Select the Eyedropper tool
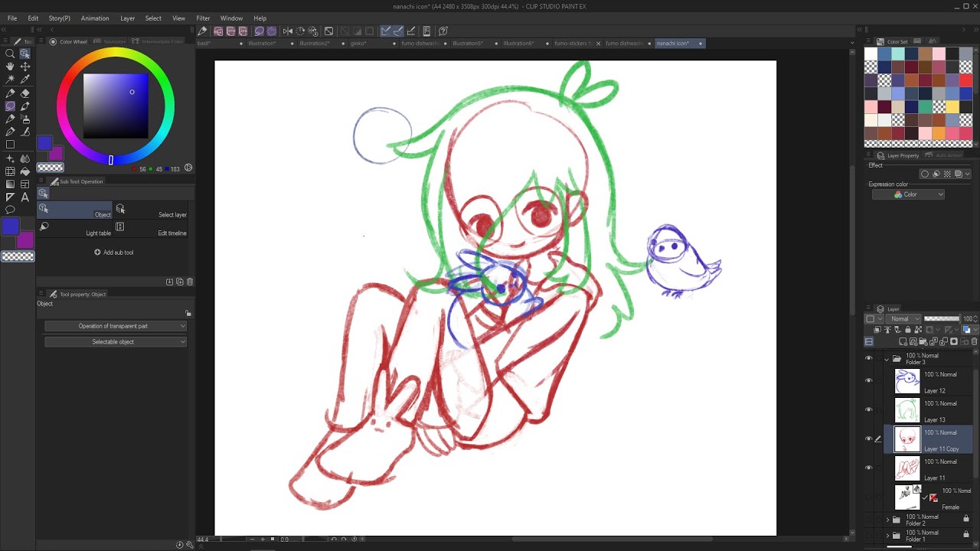The width and height of the screenshot is (980, 551). tap(24, 80)
